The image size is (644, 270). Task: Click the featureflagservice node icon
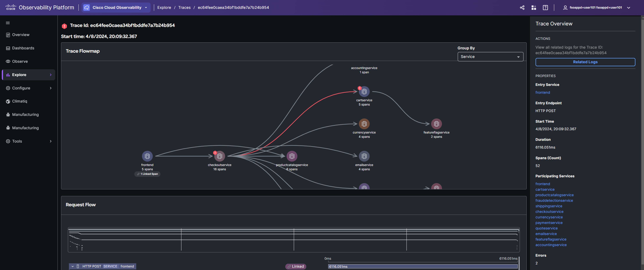coord(436,124)
